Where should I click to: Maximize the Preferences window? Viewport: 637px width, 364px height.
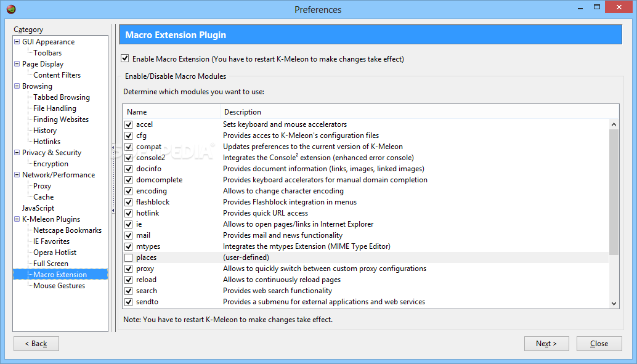pyautogui.click(x=597, y=7)
